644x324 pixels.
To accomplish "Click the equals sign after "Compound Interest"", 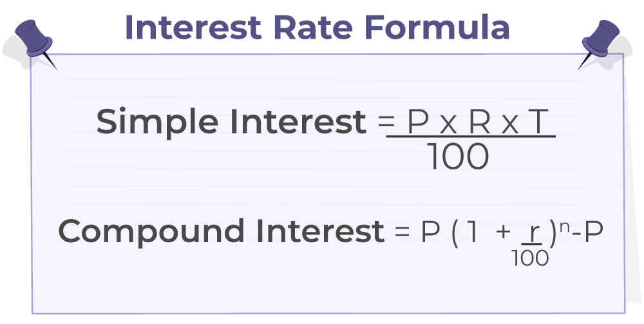I will (403, 232).
